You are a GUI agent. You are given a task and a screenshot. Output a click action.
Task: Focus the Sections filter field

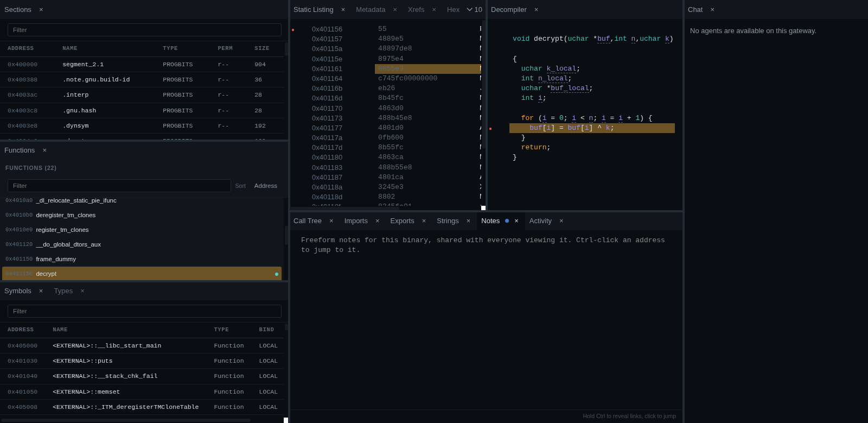tap(144, 30)
